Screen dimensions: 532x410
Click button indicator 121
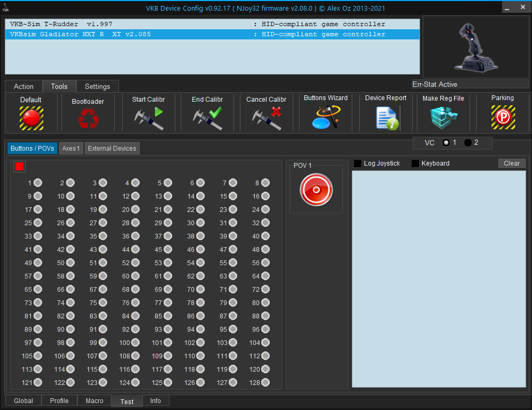pyautogui.click(x=38, y=382)
